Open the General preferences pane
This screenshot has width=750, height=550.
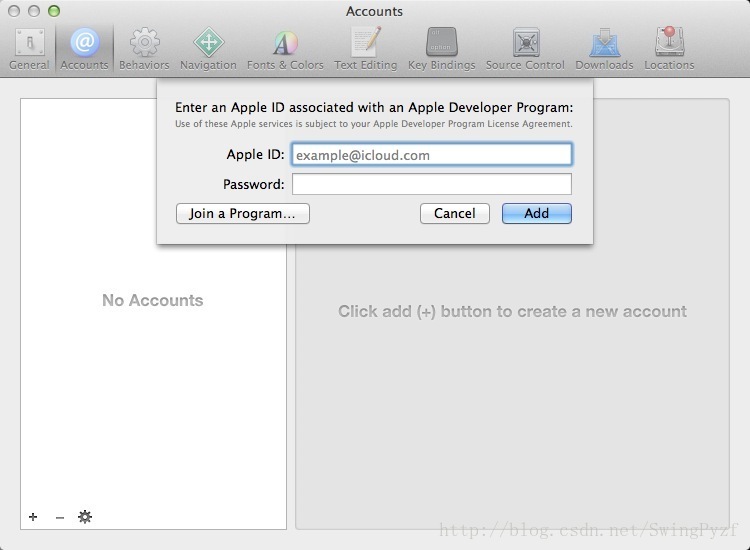29,49
